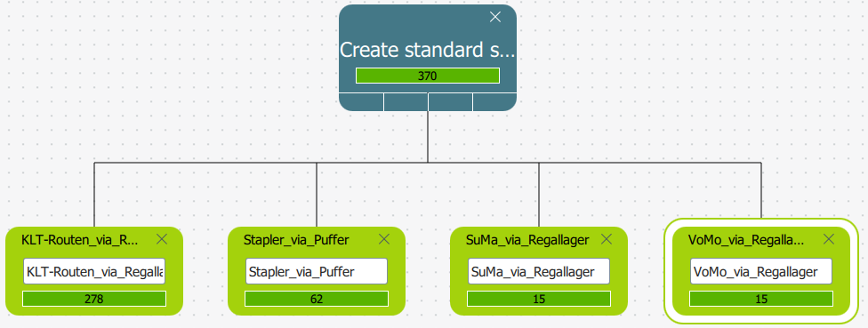The width and height of the screenshot is (868, 328).
Task: Click into the Stapler_via_Puffer text field
Action: point(317,271)
